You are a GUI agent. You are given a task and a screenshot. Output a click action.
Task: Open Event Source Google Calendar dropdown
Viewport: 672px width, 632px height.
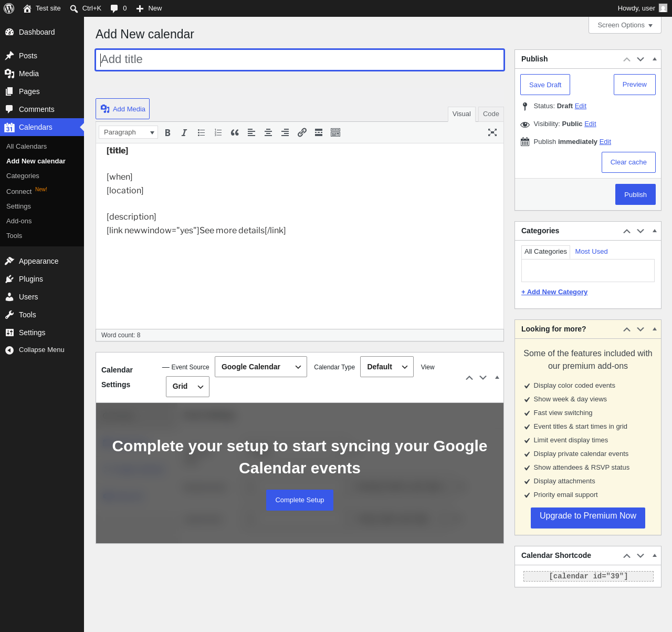(x=261, y=367)
